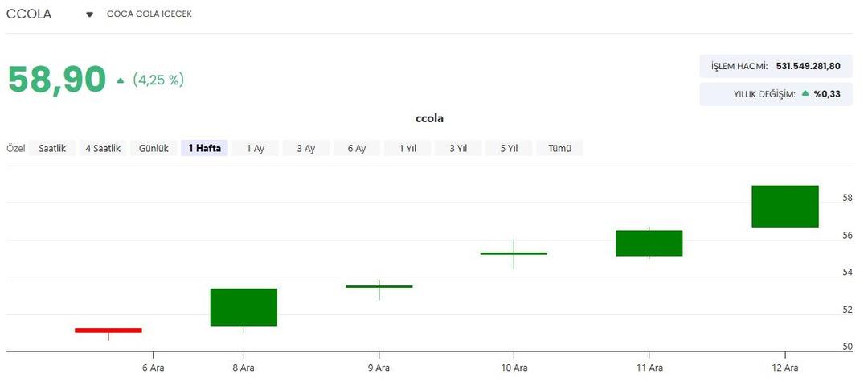Show all data with Tümü
Screen dimensions: 868x382
point(559,148)
